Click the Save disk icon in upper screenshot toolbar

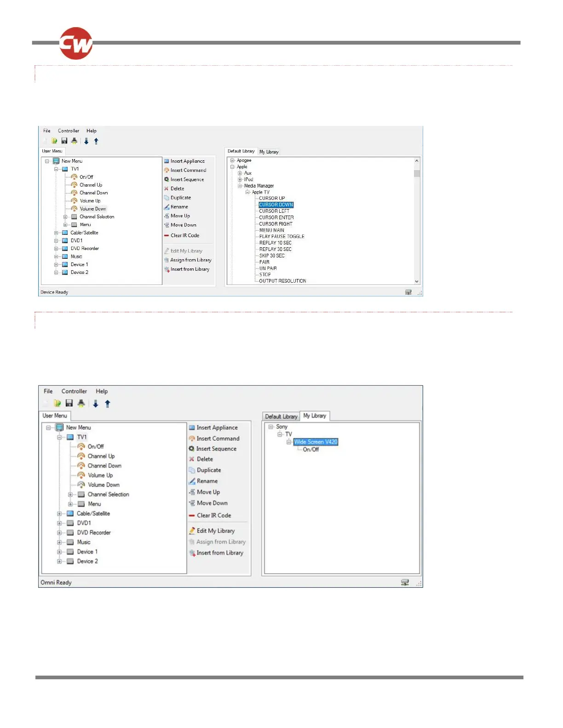(64, 141)
